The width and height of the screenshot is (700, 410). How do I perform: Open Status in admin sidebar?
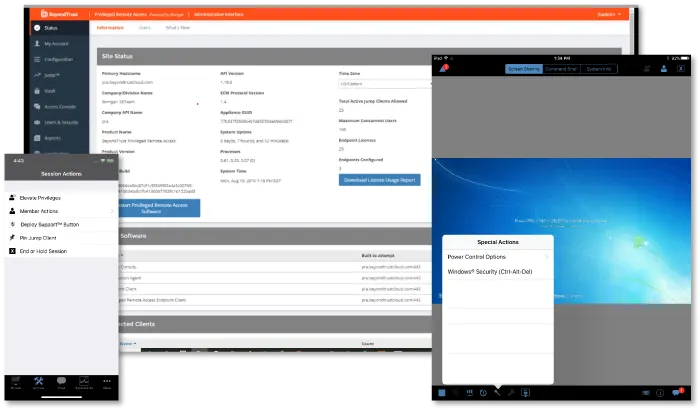59,28
